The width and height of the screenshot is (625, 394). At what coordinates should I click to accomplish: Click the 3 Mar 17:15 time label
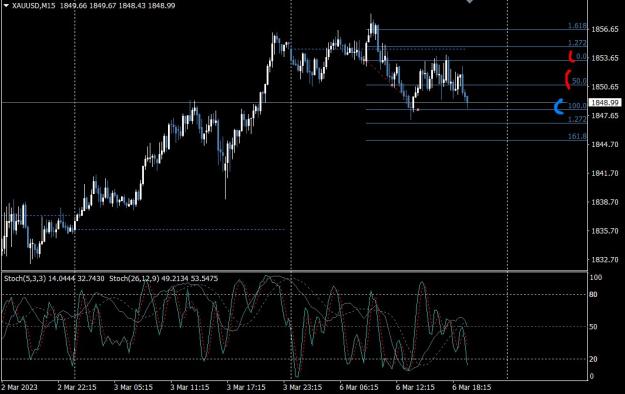246,387
